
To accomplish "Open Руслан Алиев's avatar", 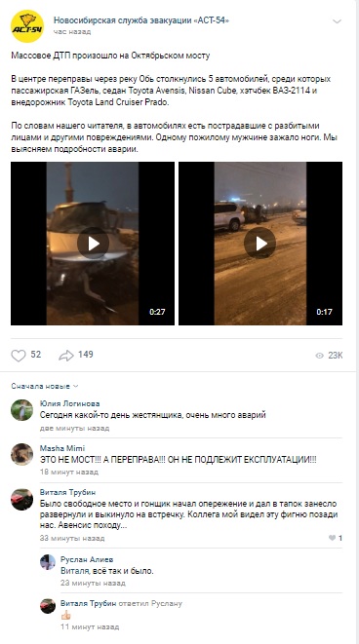I will pos(48,562).
